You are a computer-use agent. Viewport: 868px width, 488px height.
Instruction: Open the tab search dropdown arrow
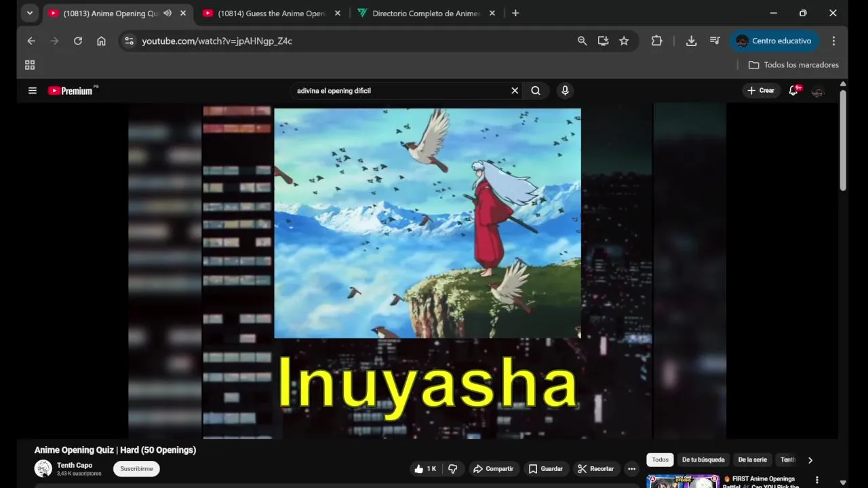click(29, 13)
